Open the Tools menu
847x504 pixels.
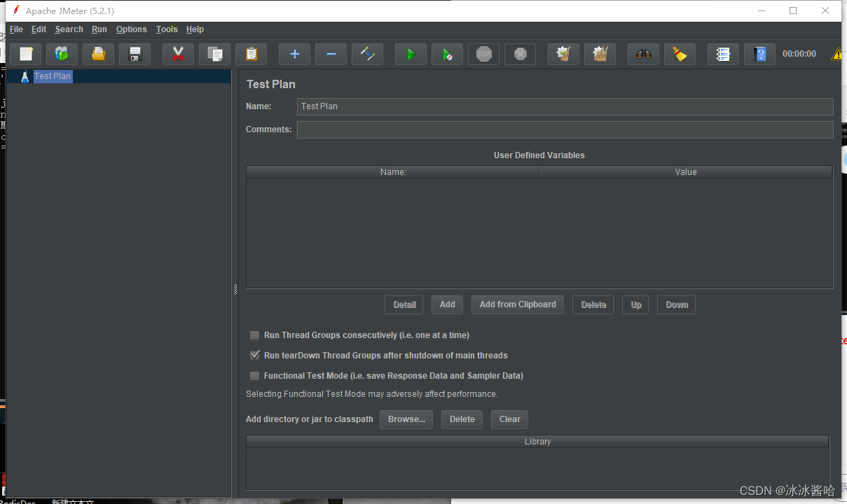167,29
